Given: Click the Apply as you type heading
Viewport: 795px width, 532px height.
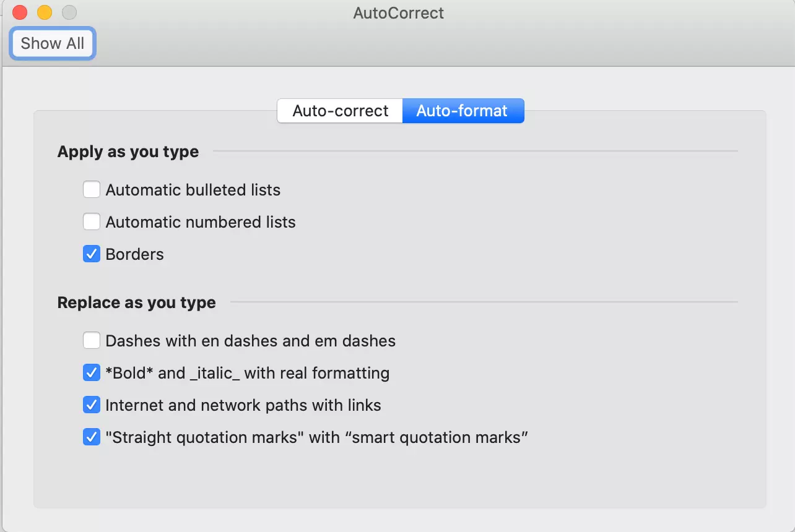Looking at the screenshot, I should coord(128,152).
